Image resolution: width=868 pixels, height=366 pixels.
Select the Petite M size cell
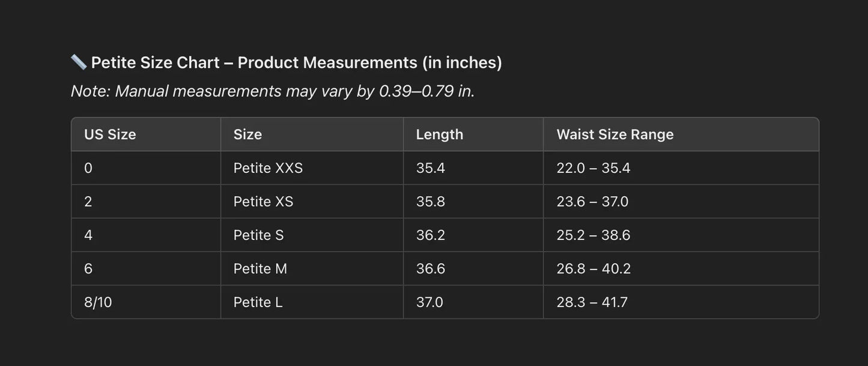(x=260, y=269)
